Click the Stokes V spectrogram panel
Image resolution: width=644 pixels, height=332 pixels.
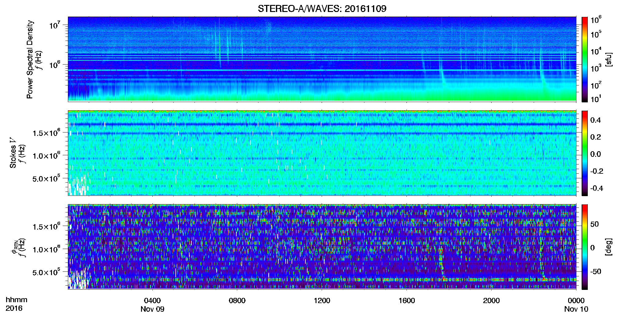coord(322,153)
